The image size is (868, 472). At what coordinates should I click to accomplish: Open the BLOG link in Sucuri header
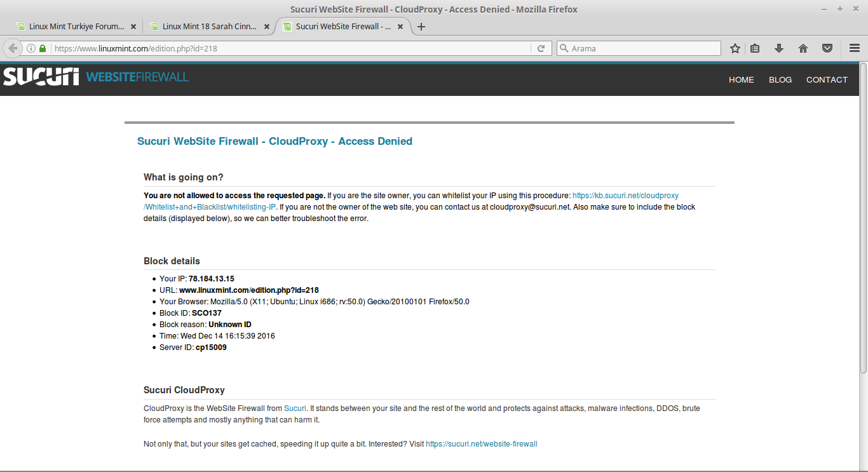point(780,80)
